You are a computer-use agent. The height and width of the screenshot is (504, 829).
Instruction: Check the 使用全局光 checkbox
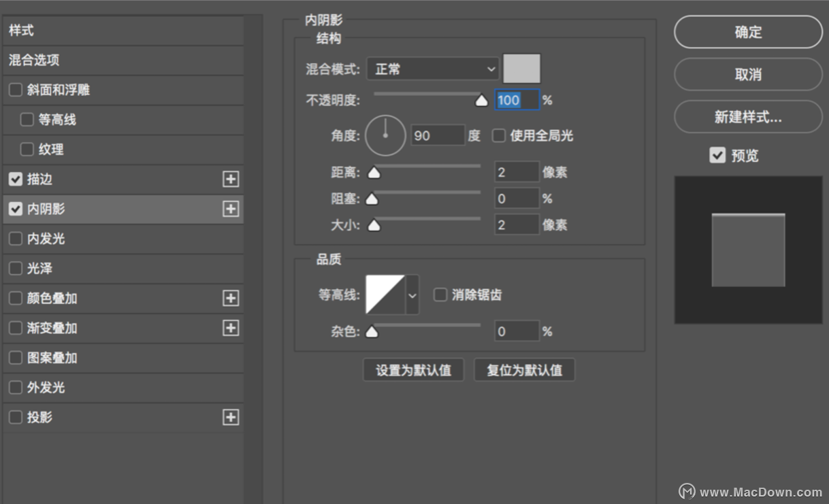tap(499, 135)
